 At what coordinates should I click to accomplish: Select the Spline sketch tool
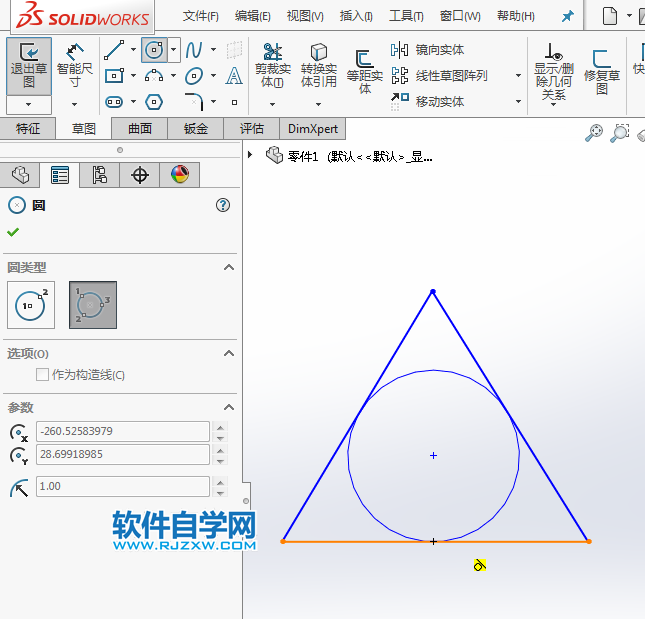[194, 50]
